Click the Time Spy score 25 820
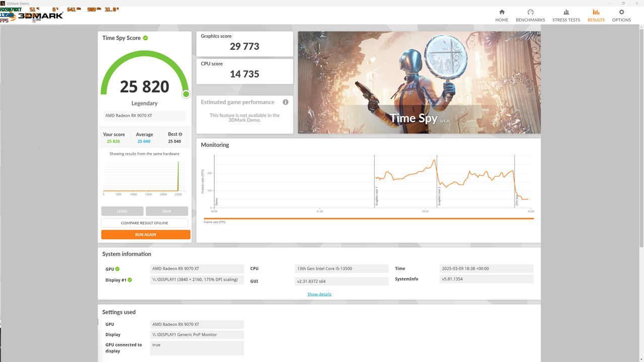This screenshot has width=644, height=362. pos(144,86)
